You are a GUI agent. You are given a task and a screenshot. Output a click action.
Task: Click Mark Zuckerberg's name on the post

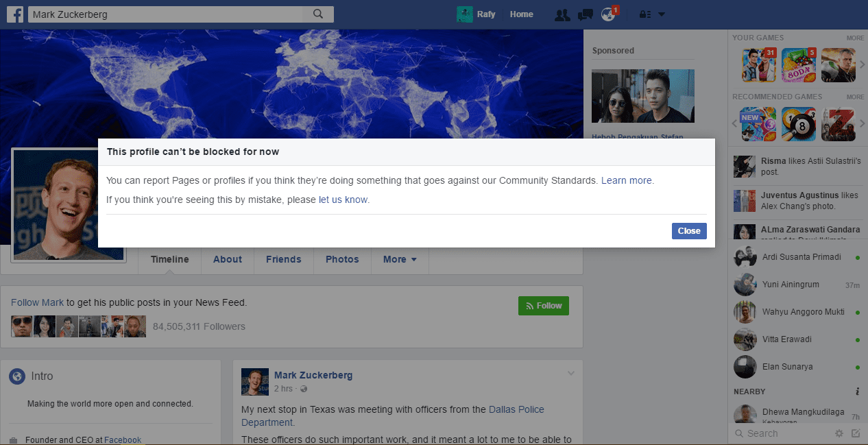[313, 375]
